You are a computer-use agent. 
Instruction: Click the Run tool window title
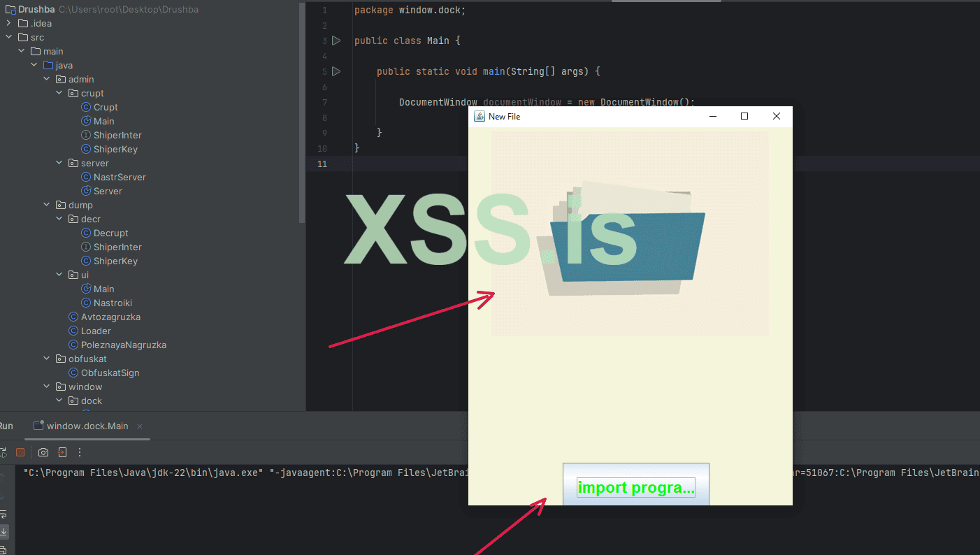coord(6,426)
